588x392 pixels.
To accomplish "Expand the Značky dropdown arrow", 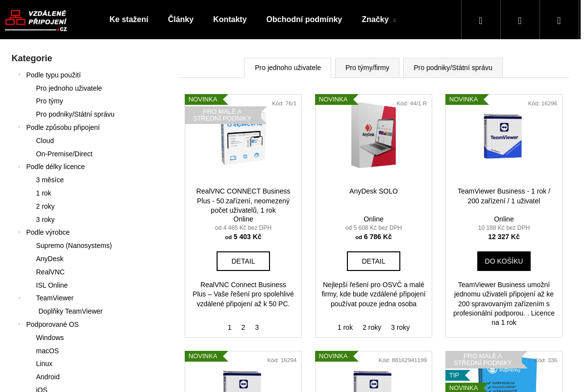I will (x=394, y=20).
